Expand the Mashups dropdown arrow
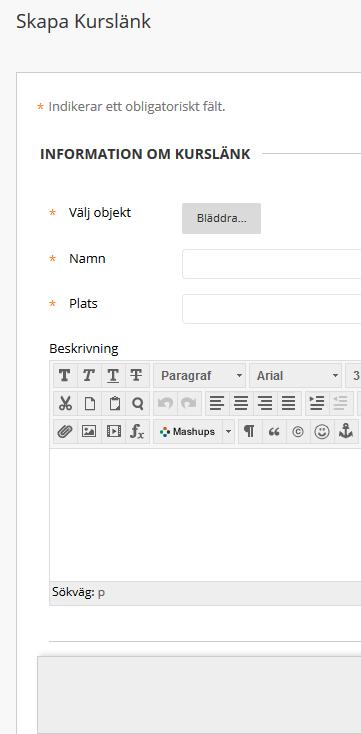 click(x=228, y=432)
